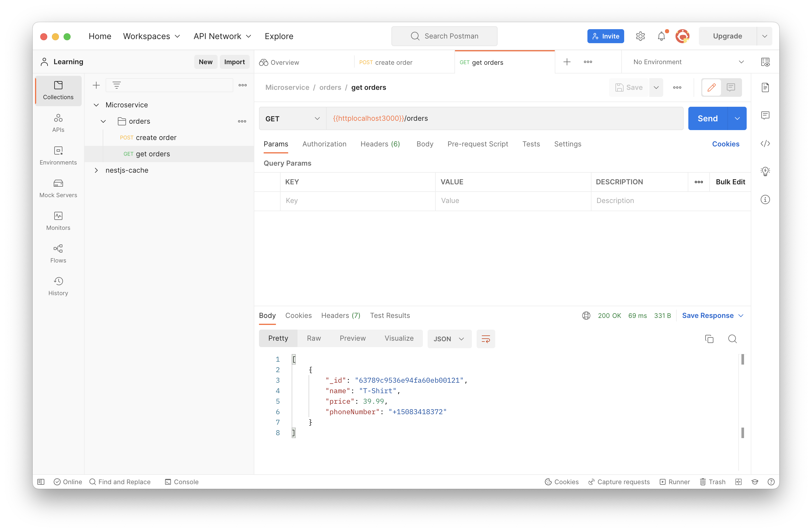Toggle line wrap in response viewer

pyautogui.click(x=486, y=339)
